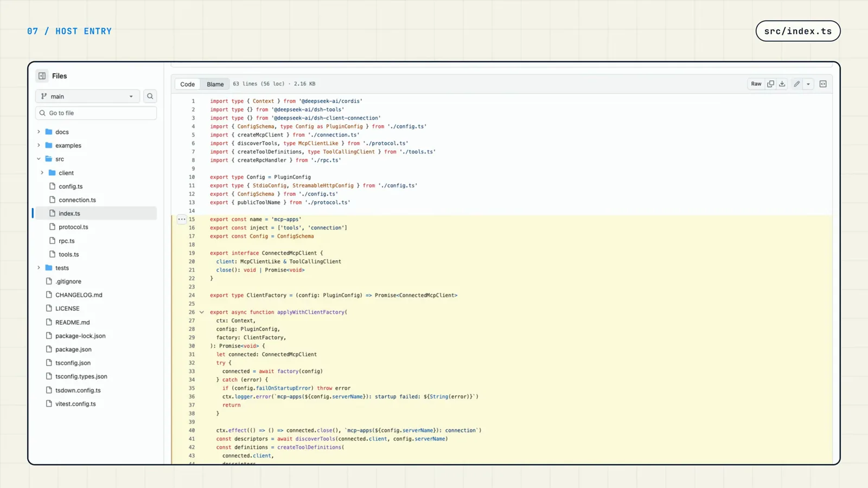Viewport: 868px width, 488px height.
Task: Click the src/index.ts pill label
Action: click(x=798, y=31)
